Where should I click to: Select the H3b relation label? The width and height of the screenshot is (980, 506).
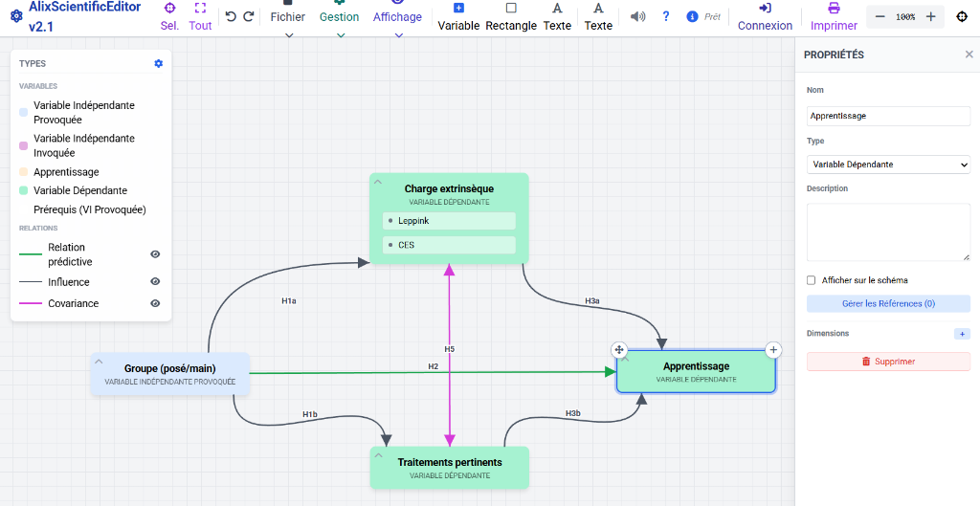(x=573, y=413)
